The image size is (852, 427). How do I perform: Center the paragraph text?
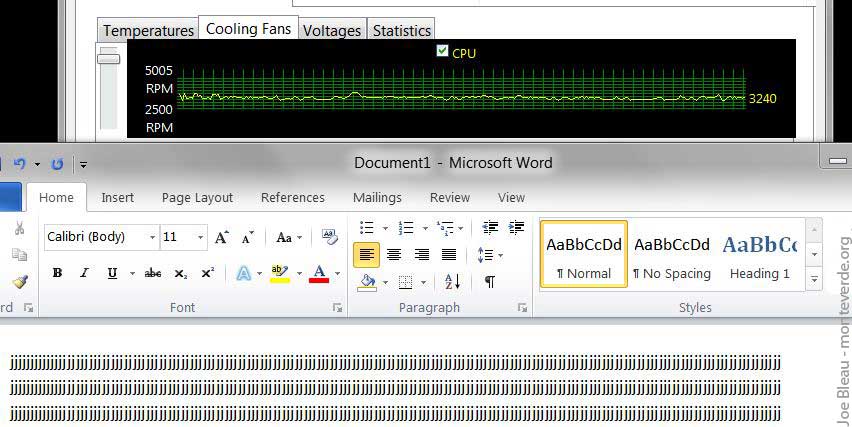click(394, 254)
